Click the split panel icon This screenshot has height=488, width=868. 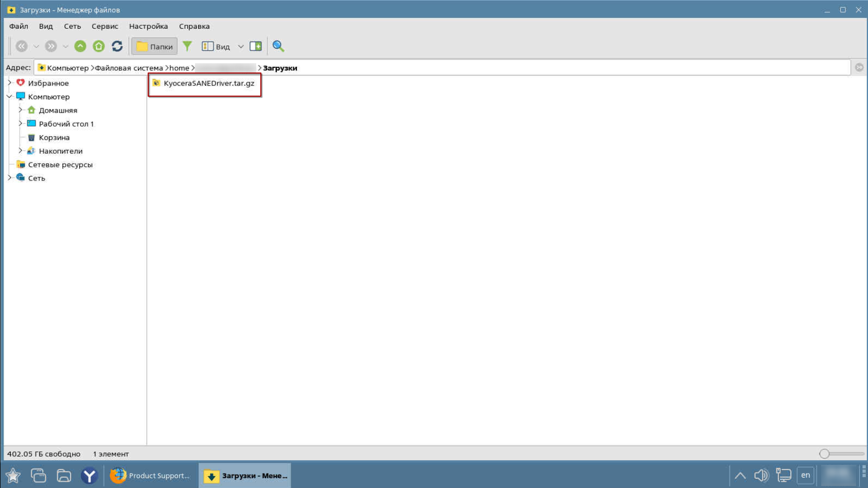pyautogui.click(x=255, y=46)
